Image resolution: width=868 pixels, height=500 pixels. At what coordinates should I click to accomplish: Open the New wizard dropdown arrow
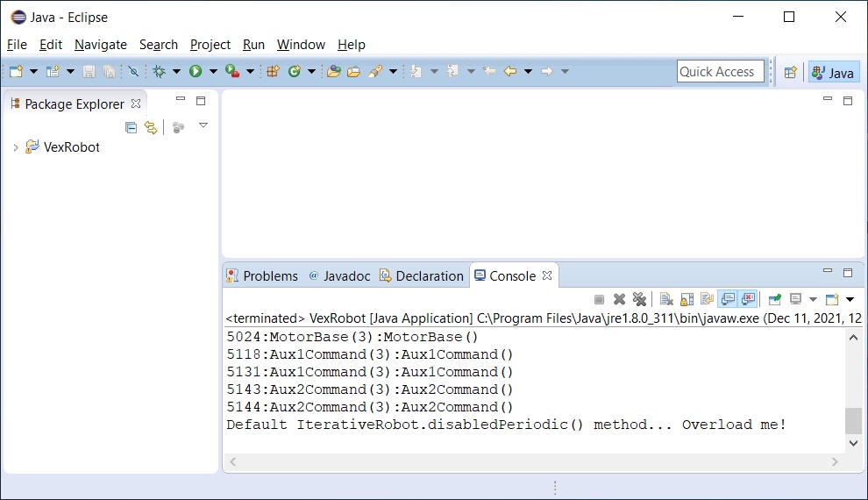(x=33, y=71)
